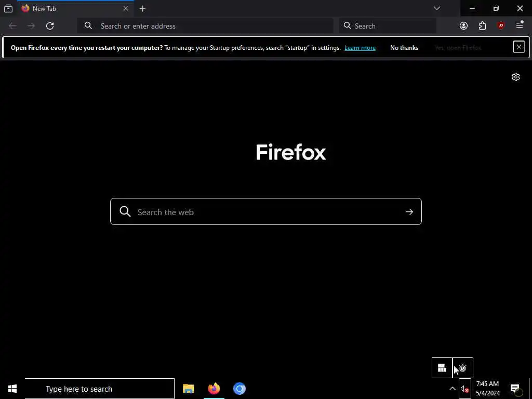Launch Chromium from the taskbar

click(239, 389)
